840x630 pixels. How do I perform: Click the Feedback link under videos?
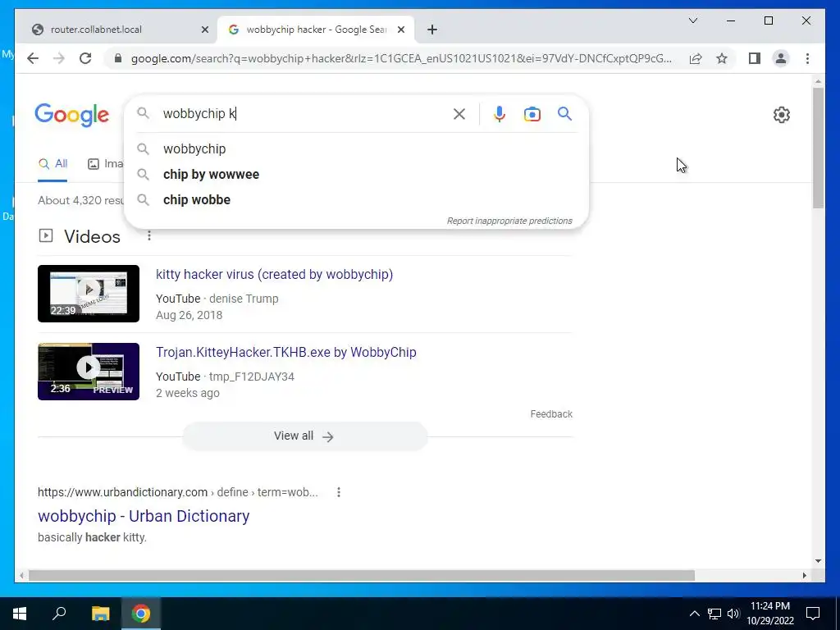pos(551,414)
